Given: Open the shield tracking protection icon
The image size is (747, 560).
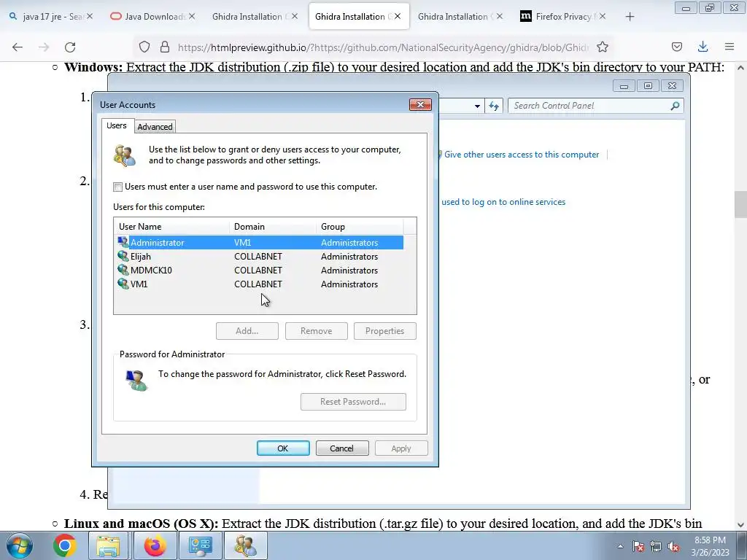Looking at the screenshot, I should point(144,47).
